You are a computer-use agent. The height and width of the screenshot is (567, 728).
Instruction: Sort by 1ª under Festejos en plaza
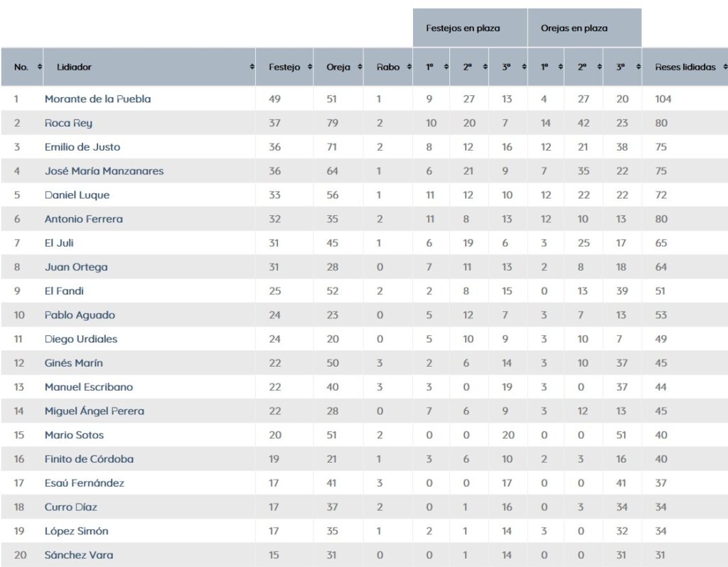[446, 67]
